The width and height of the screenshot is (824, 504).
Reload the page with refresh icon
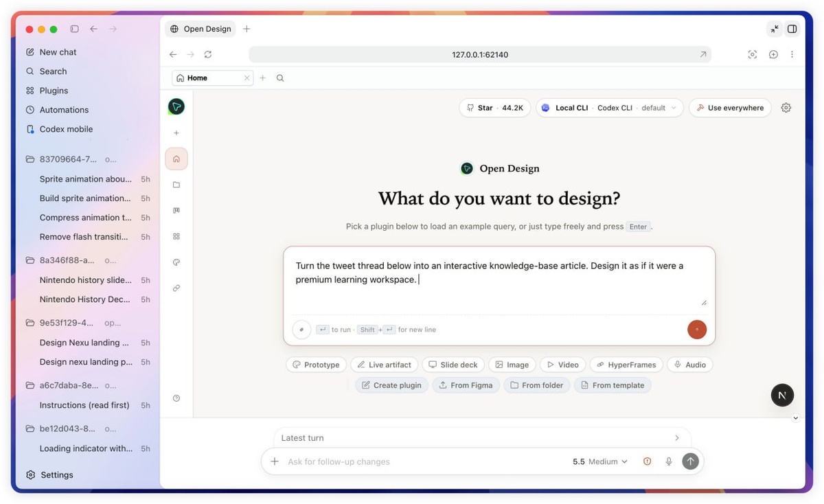click(208, 54)
